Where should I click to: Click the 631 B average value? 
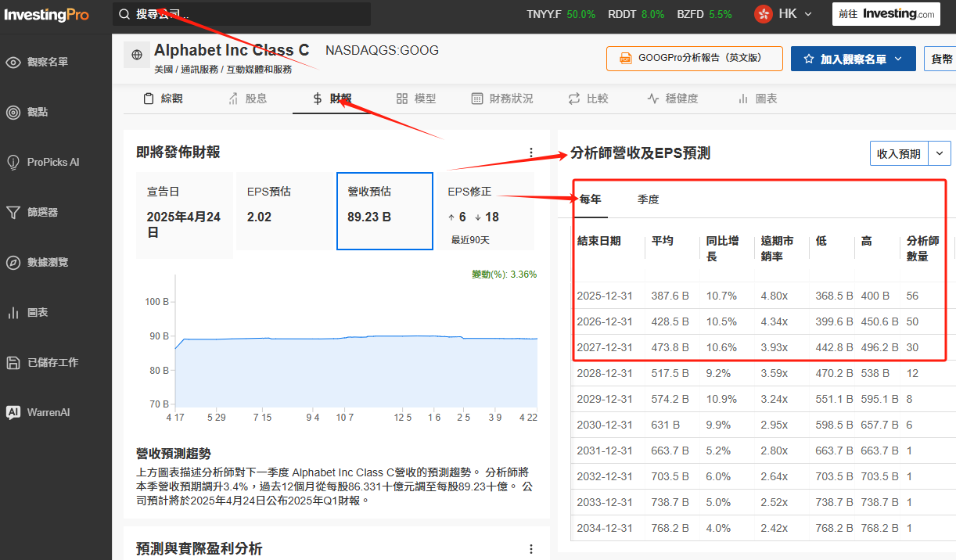click(666, 425)
